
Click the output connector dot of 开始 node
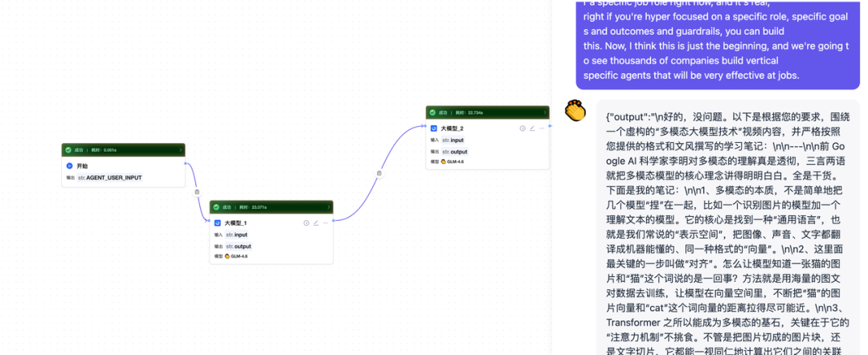click(x=186, y=164)
